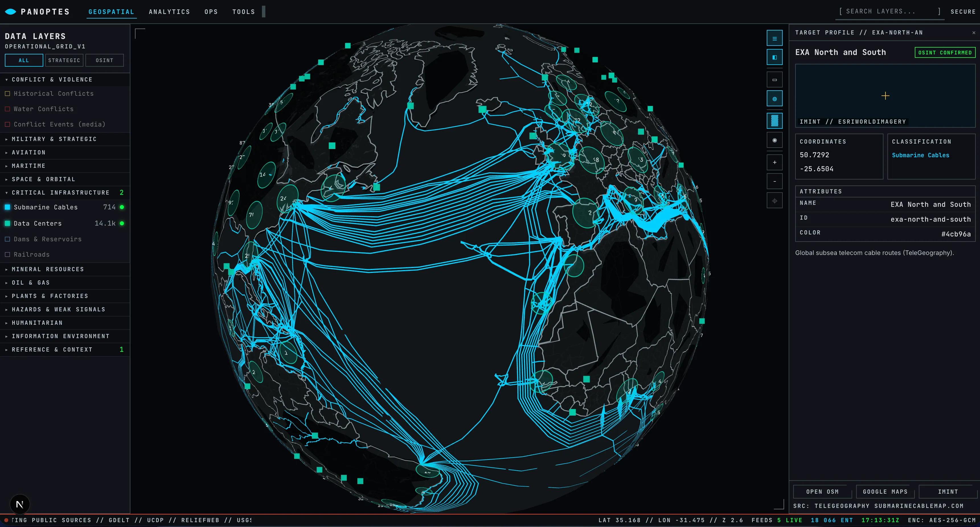
Task: Open the Analytics top tab
Action: point(169,12)
